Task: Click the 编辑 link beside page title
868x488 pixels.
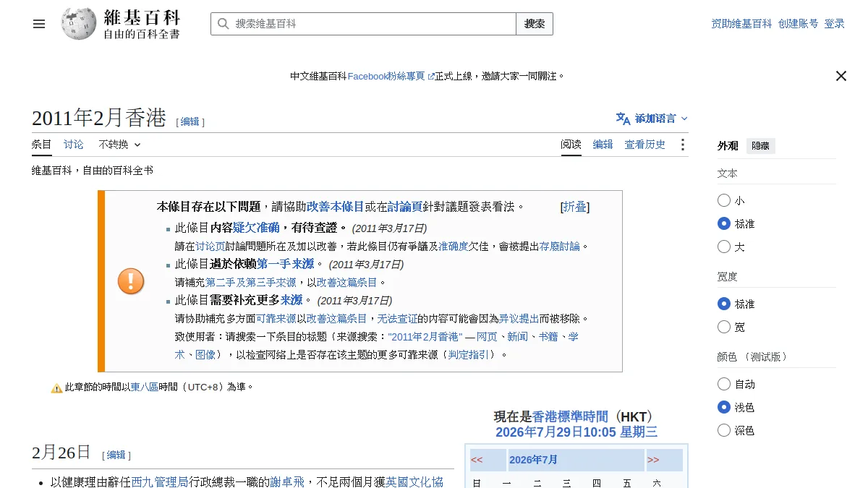Action: [190, 122]
